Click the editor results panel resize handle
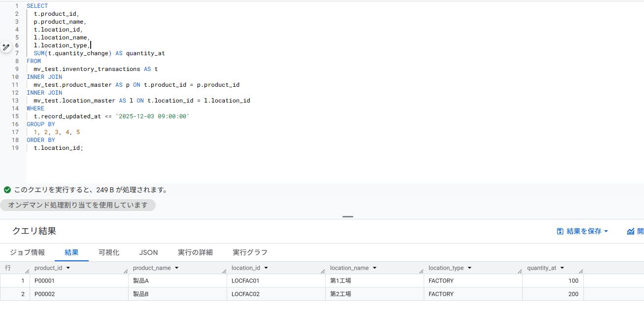This screenshot has height=318, width=644. tap(347, 216)
